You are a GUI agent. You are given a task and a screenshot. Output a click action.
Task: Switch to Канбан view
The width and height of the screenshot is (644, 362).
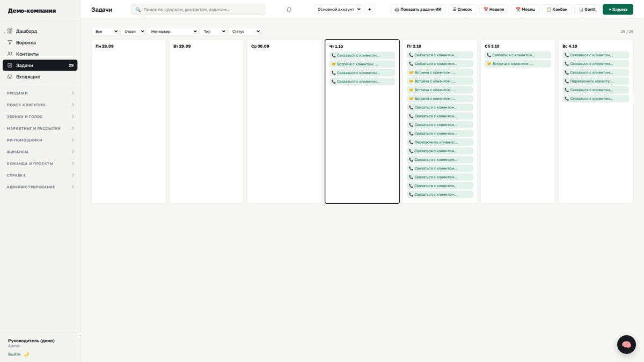(x=557, y=9)
